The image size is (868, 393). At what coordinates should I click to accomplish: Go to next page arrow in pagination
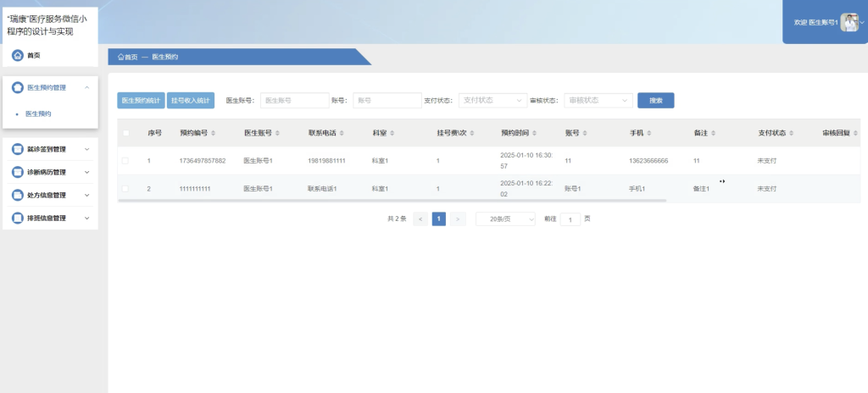click(x=457, y=219)
